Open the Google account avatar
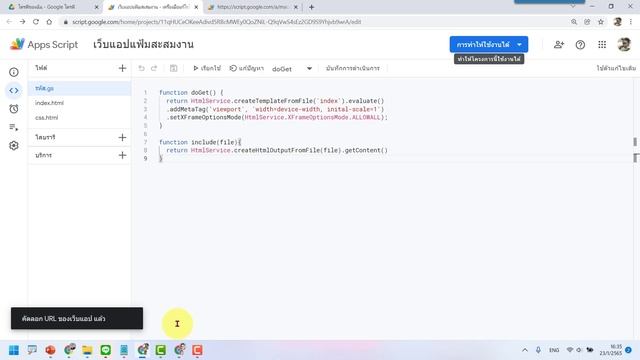Viewport: 640px width, 360px height. [624, 44]
